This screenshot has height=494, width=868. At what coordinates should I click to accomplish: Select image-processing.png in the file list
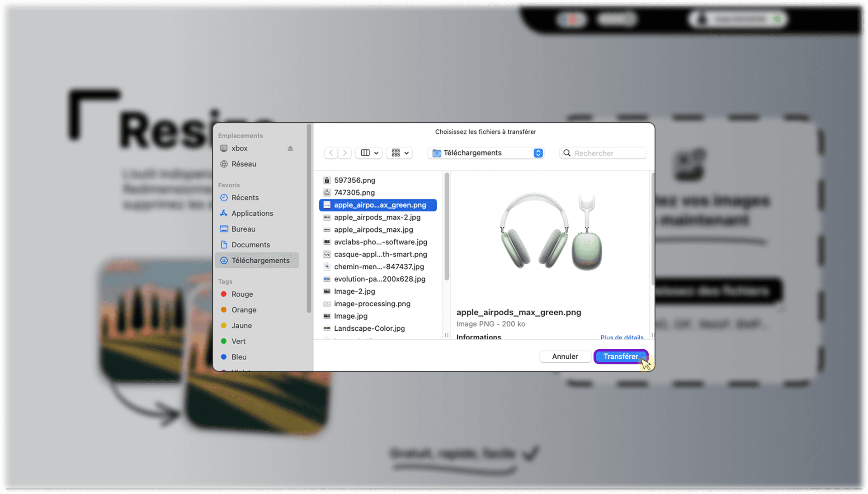pos(372,304)
